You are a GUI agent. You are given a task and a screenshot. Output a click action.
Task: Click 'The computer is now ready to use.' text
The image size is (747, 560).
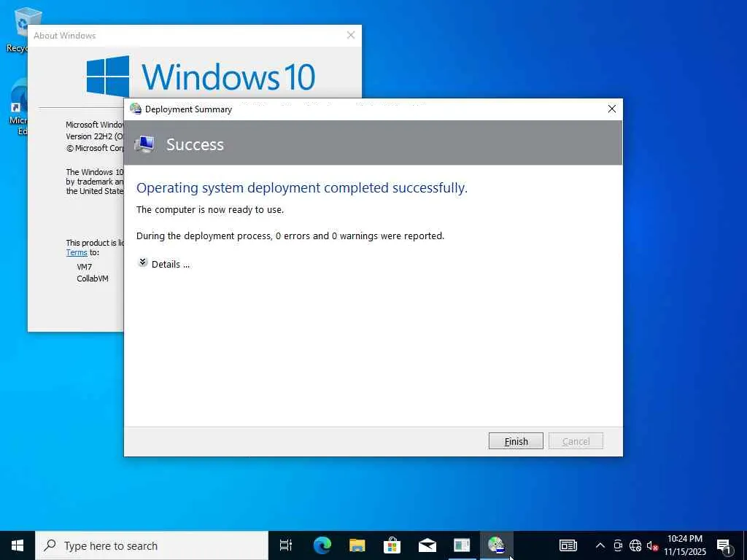click(x=209, y=209)
